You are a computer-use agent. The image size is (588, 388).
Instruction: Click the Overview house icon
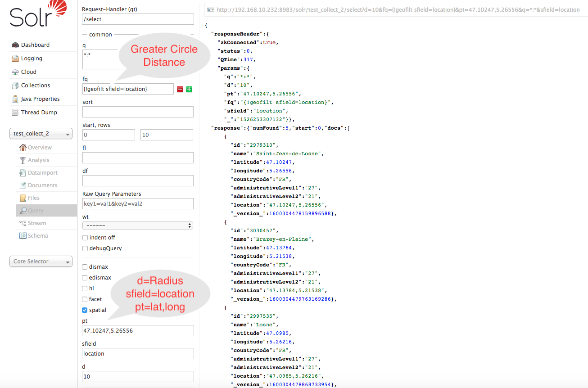click(x=23, y=148)
